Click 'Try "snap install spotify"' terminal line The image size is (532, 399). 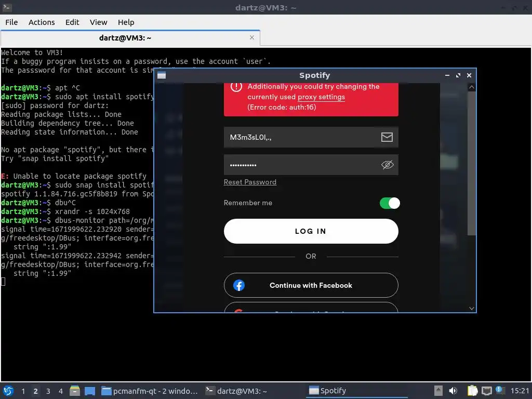coord(55,158)
